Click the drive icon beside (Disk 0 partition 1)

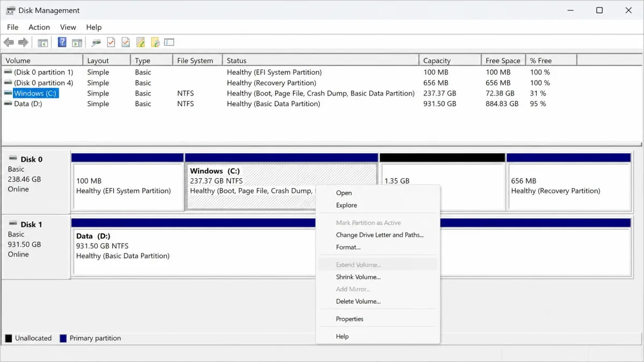(x=8, y=72)
